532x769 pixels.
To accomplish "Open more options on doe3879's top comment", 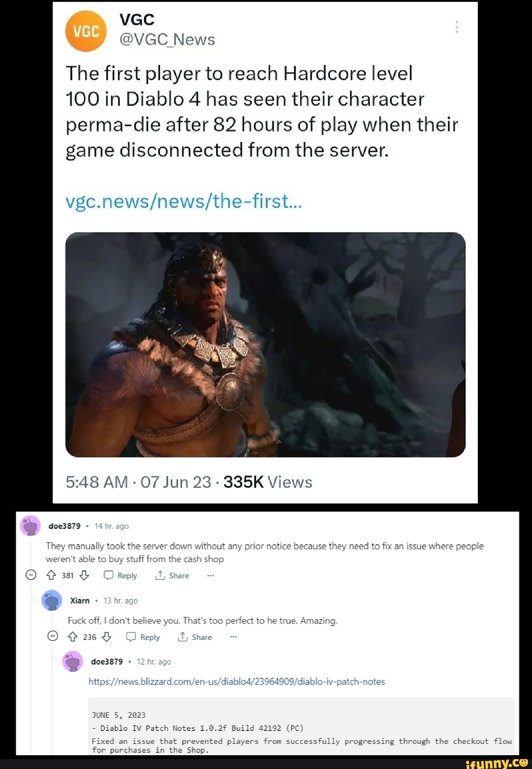I will click(x=211, y=575).
